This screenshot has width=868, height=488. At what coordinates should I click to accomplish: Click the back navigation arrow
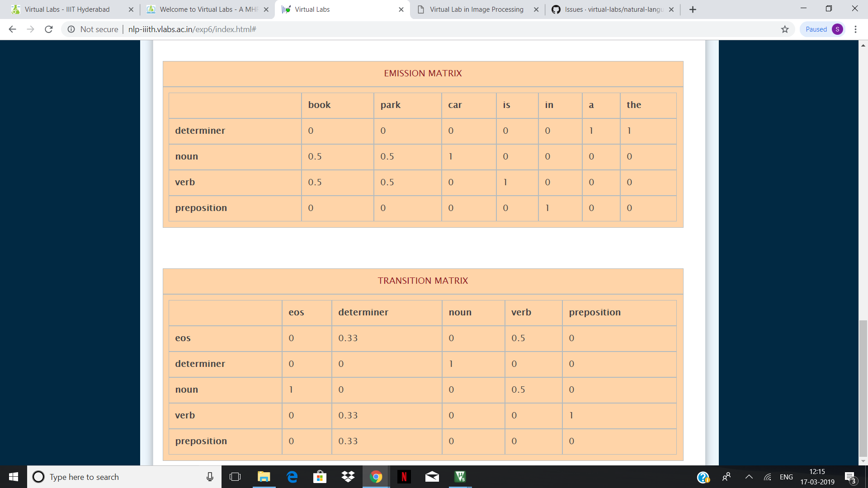[x=12, y=29]
